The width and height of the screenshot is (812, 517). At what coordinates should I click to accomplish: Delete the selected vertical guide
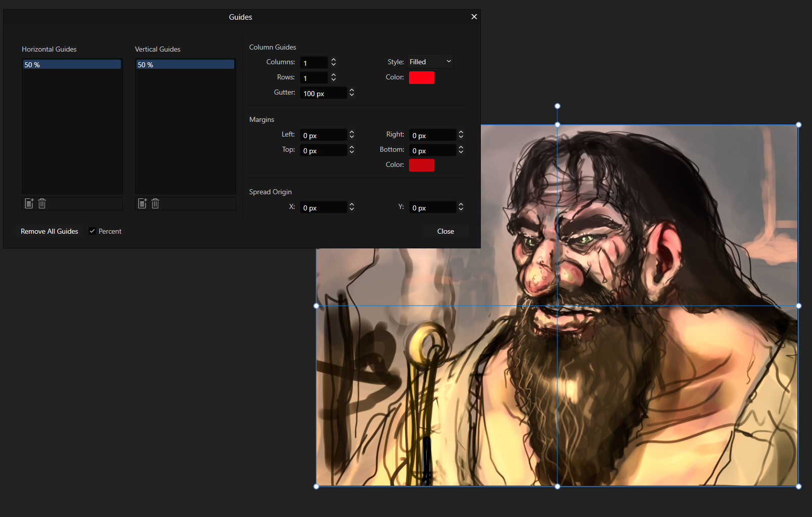(x=155, y=203)
